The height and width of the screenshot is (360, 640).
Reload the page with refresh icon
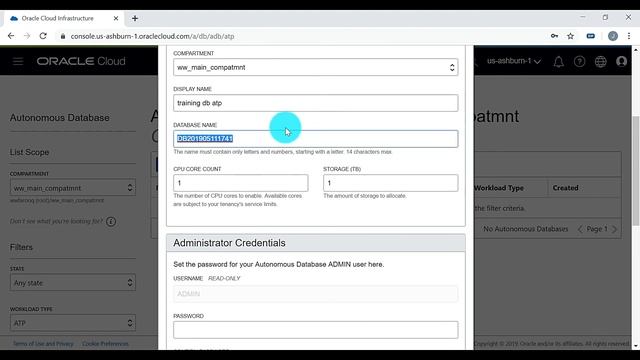[43, 36]
